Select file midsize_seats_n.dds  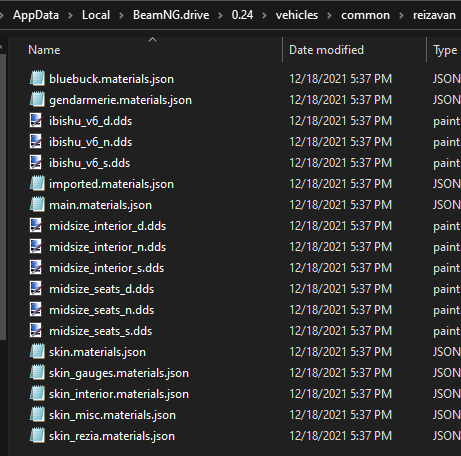[x=101, y=310]
